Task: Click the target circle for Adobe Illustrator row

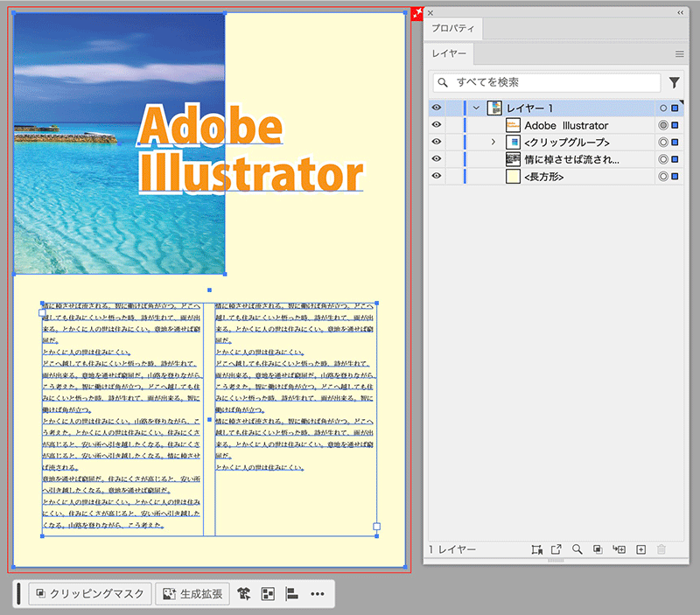Action: [663, 125]
